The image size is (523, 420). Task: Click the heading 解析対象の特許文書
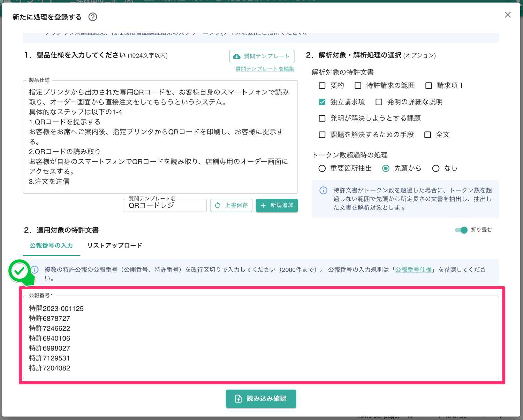pos(343,72)
